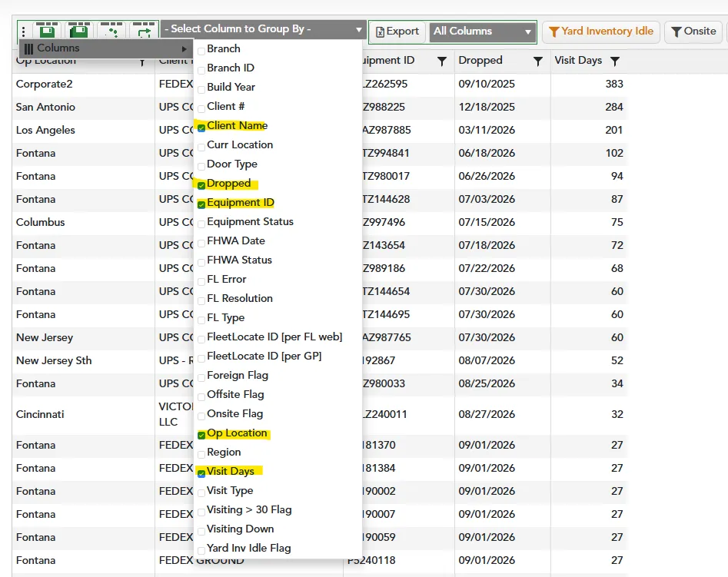Open the All Columns export dropdown
The image size is (728, 577).
point(483,32)
